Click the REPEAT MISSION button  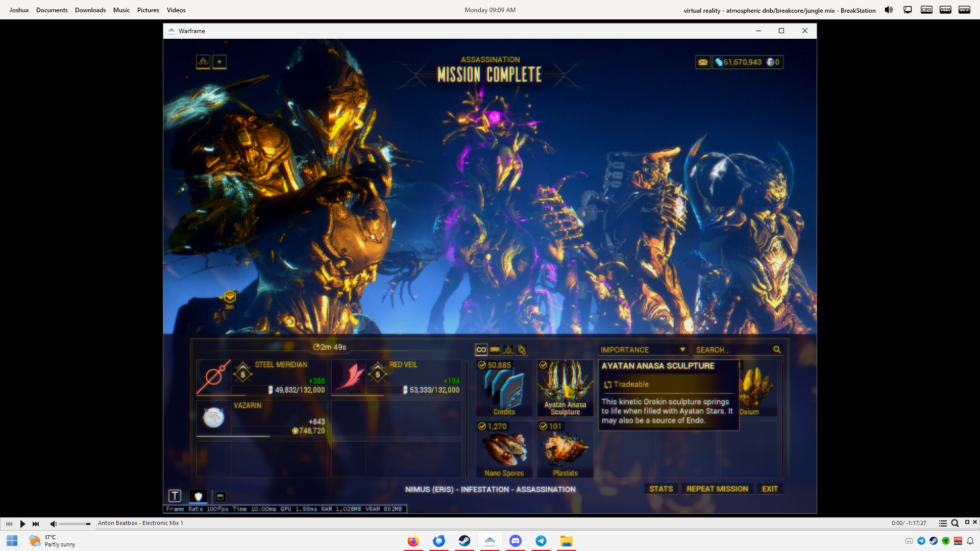717,489
